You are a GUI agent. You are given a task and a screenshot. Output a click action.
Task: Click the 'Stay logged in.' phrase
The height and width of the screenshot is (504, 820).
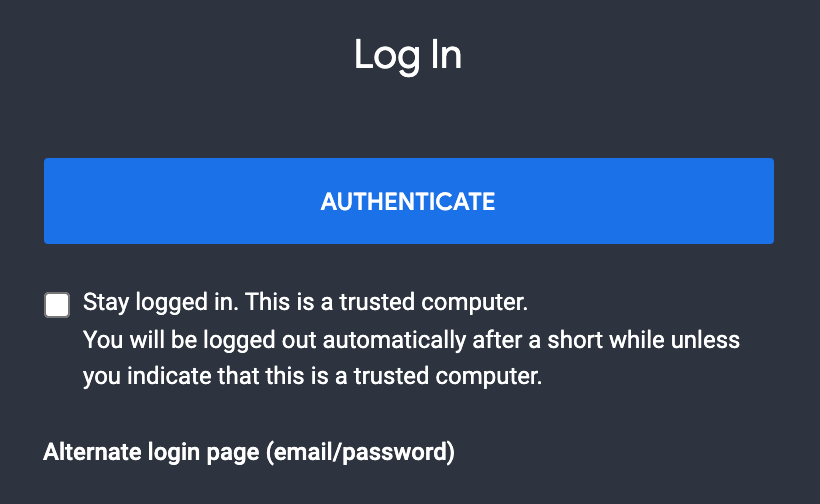(x=161, y=301)
